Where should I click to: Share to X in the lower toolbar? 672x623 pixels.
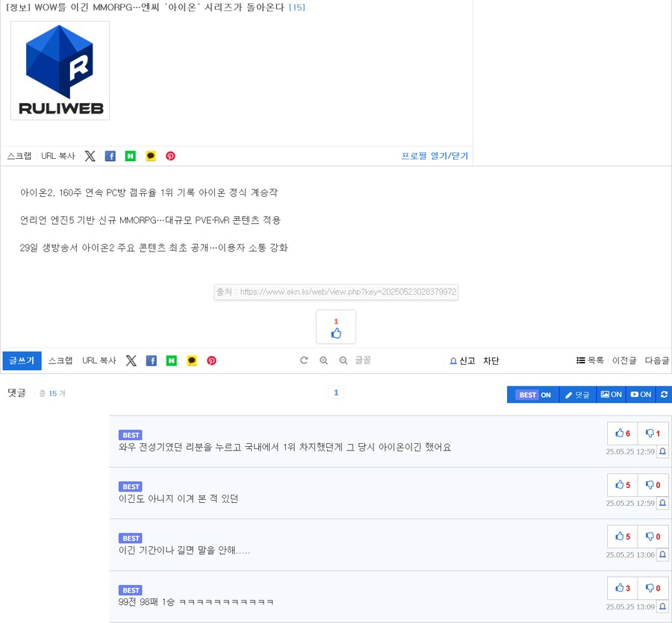tap(131, 360)
